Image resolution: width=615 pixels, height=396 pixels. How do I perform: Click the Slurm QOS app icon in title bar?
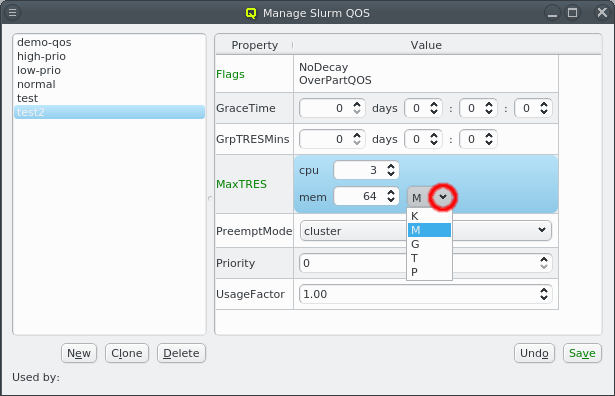coord(251,13)
